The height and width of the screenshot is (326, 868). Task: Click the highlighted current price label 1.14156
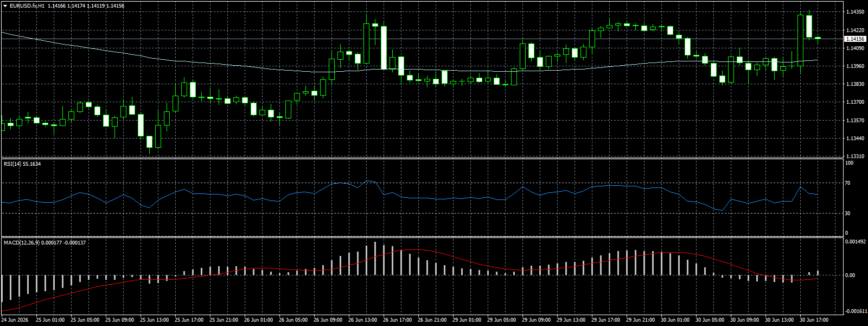[856, 39]
